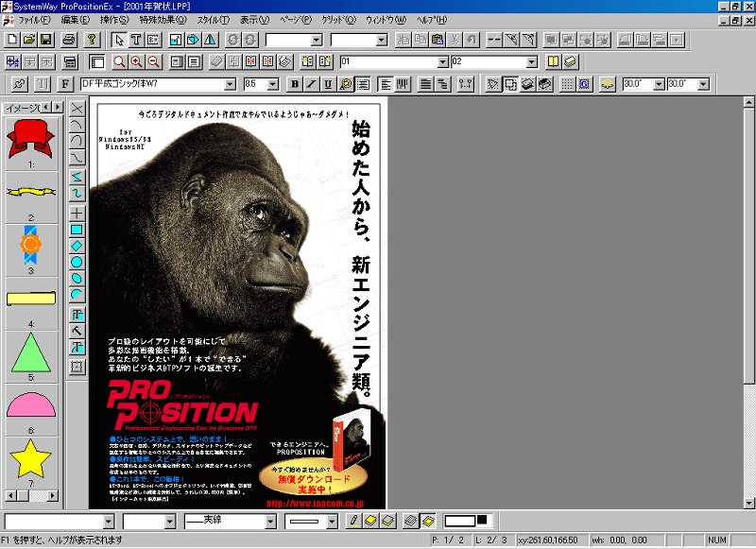Choose the text T tool in top toolbar
The image size is (756, 549).
[136, 40]
